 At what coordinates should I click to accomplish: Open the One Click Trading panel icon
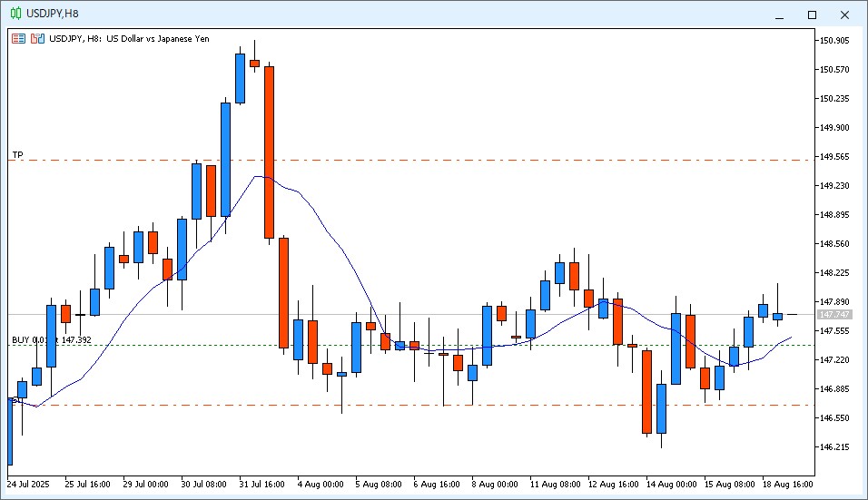click(x=19, y=39)
